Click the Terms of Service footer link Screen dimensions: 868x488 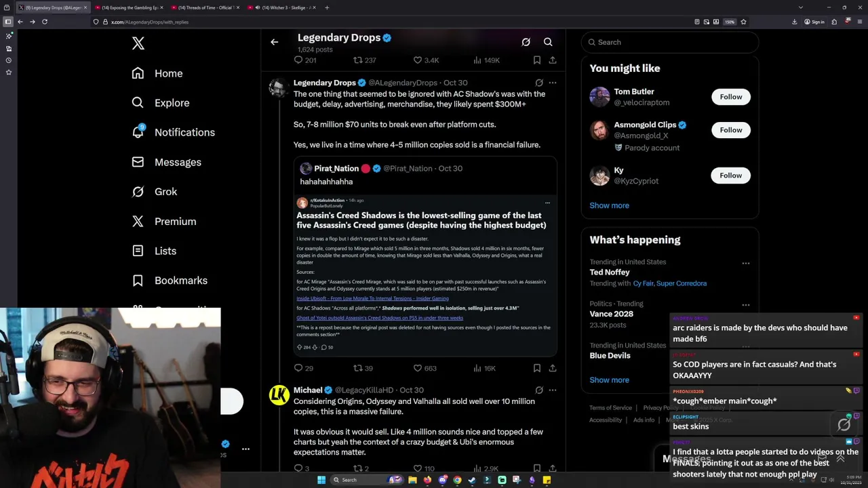click(x=610, y=408)
